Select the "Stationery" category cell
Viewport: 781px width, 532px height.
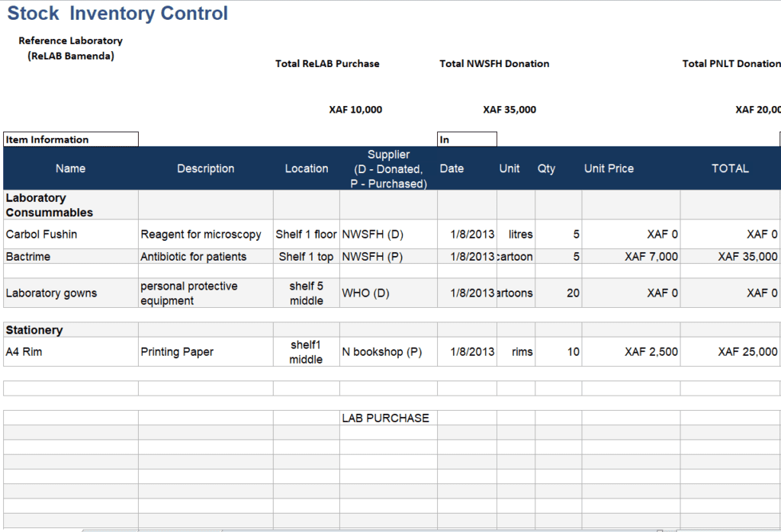pyautogui.click(x=71, y=330)
